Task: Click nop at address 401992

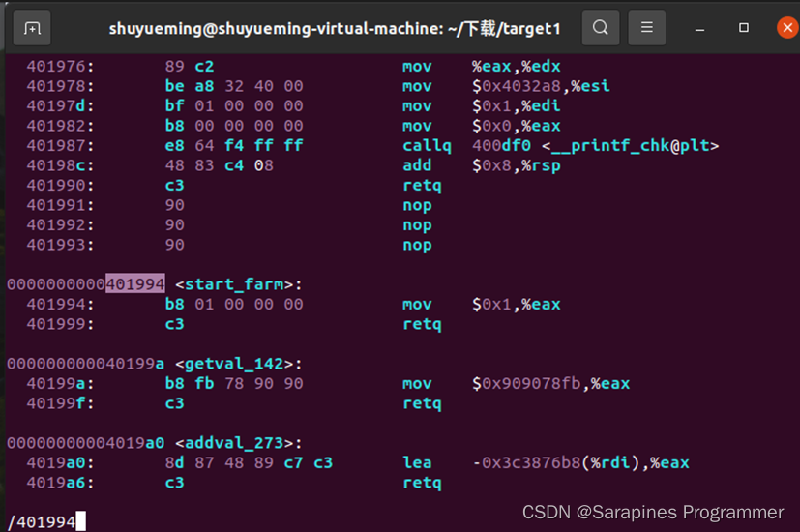Action: [417, 225]
